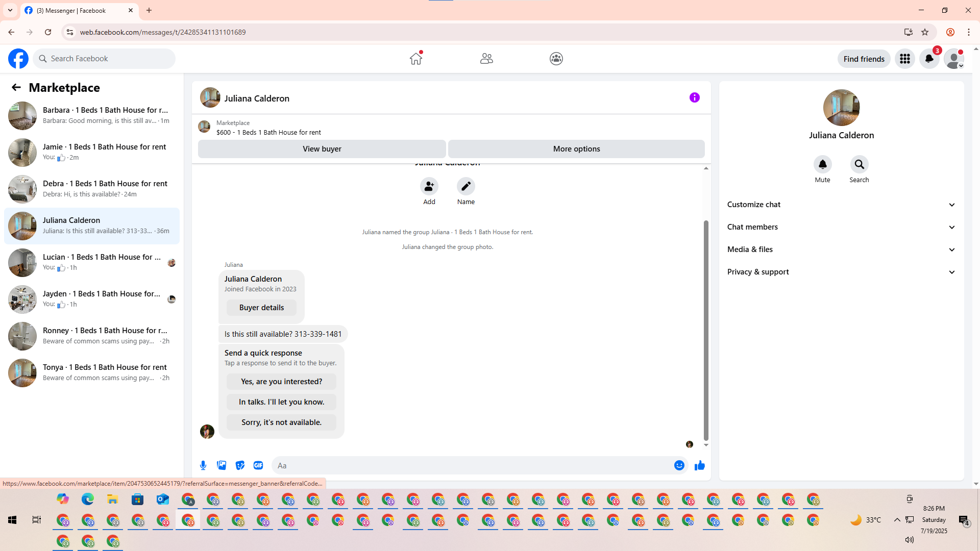Expand Media & files section

(x=841, y=249)
